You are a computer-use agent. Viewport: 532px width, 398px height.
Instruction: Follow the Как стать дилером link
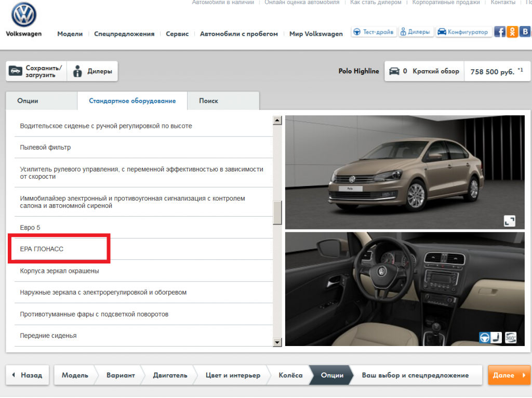[x=376, y=3]
